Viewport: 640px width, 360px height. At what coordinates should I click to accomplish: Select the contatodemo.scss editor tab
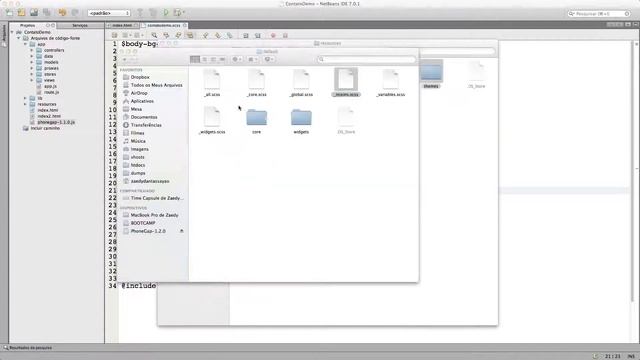pos(164,25)
